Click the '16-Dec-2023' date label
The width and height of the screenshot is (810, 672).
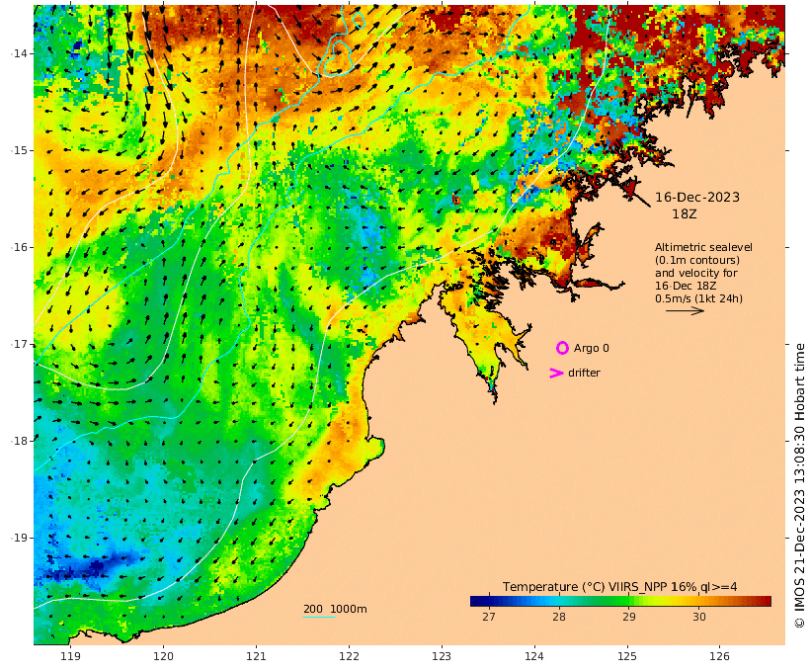point(696,197)
